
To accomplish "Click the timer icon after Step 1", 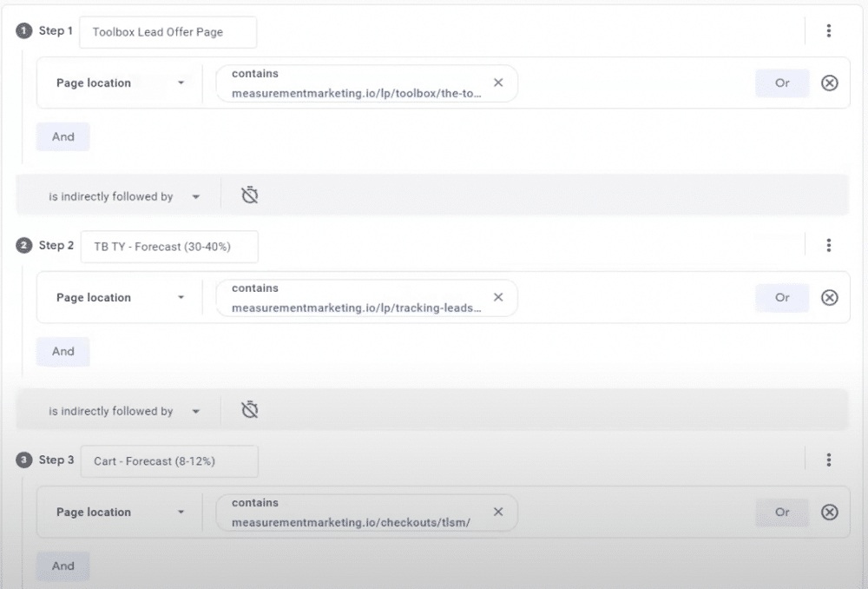I will tap(249, 195).
